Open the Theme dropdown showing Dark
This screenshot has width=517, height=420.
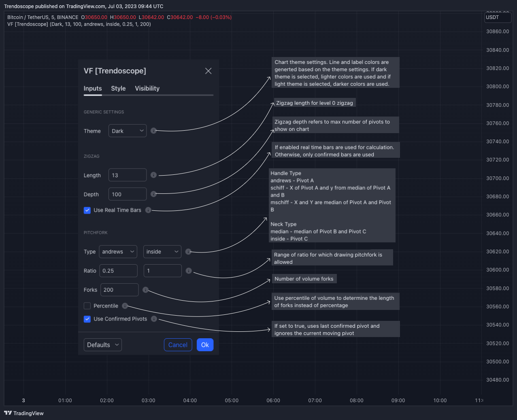pos(128,131)
